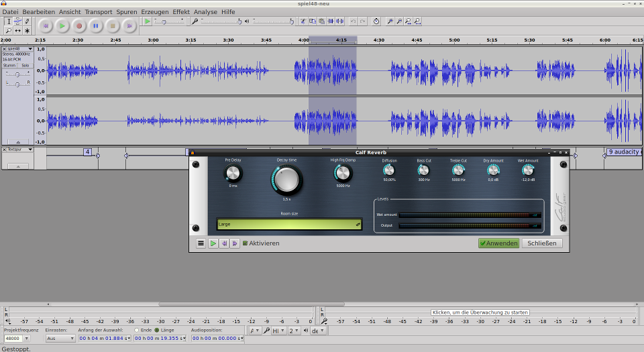Collapse the spiel48 audio track
This screenshot has height=352, width=644.
tap(17, 142)
